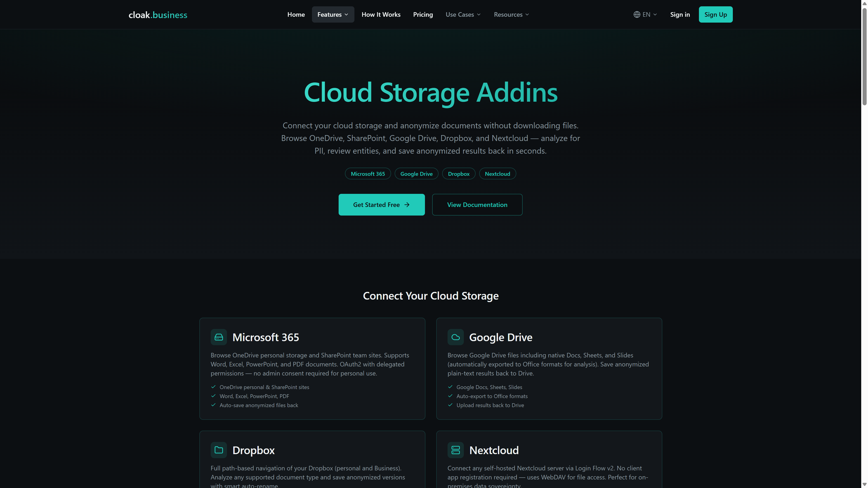
Task: Click Get Started Free button
Action: pyautogui.click(x=381, y=205)
